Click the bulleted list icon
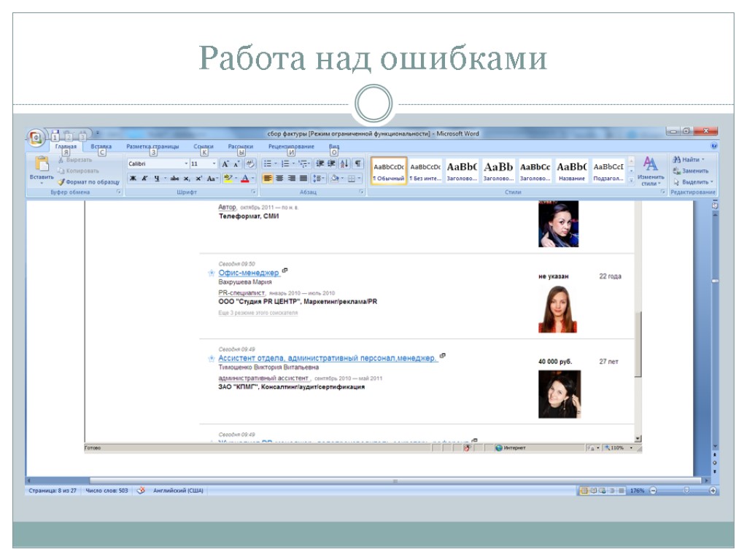Screen dimensions: 747x560 (268, 164)
